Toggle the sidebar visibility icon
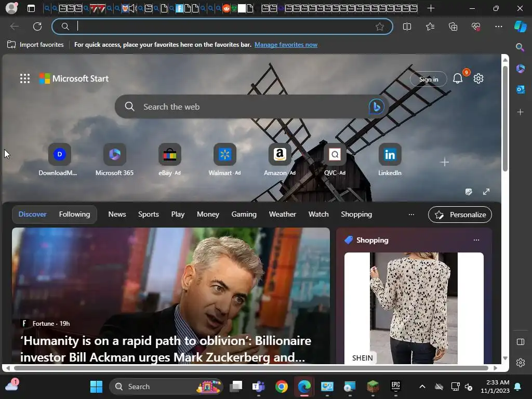 520,342
